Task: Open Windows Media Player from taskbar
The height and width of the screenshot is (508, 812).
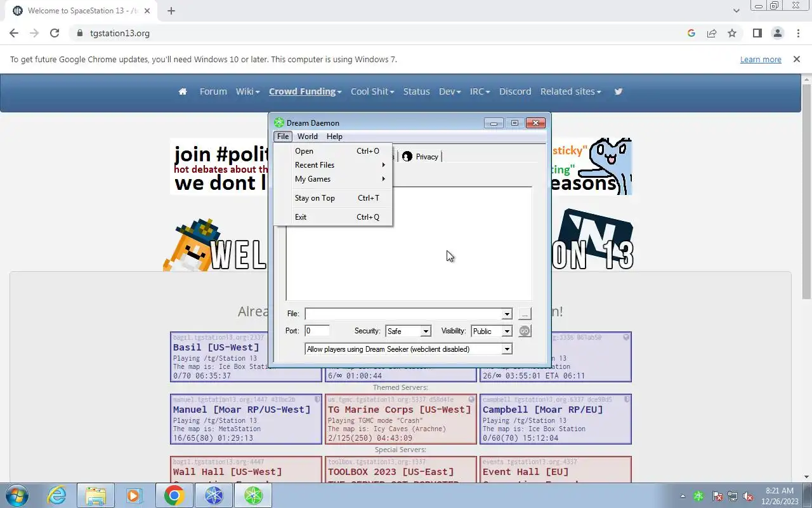Action: pyautogui.click(x=134, y=495)
